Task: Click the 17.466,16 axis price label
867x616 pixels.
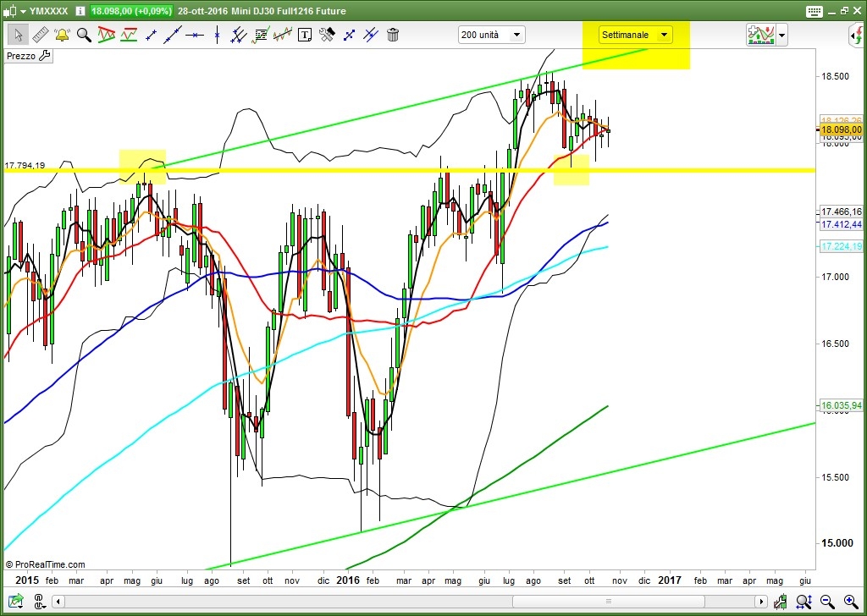Action: (841, 212)
